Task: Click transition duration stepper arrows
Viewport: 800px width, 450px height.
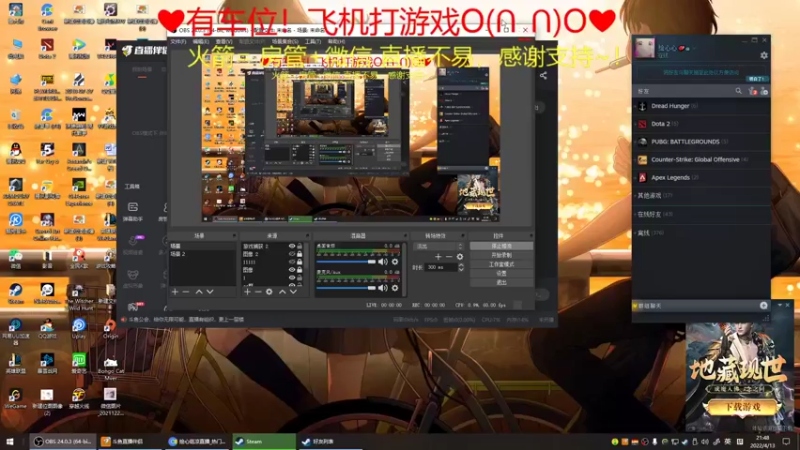Action: click(x=461, y=267)
